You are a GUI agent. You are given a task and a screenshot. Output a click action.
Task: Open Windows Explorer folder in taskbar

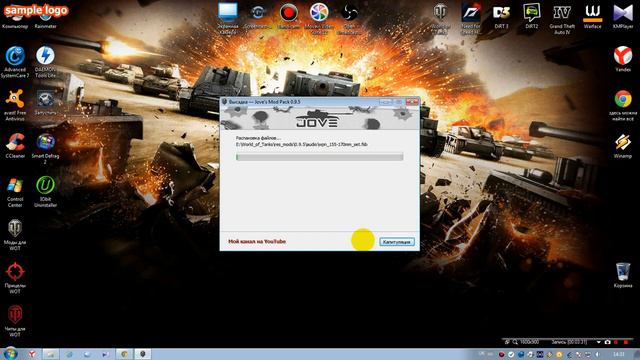pyautogui.click(x=51, y=354)
